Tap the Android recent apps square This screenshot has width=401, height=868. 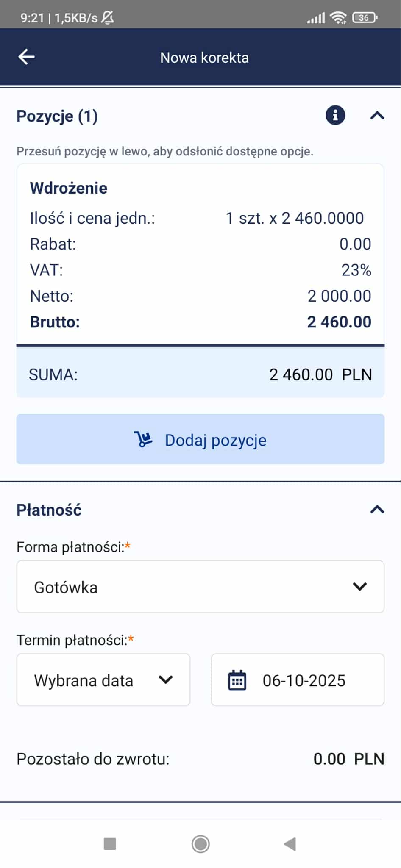[110, 844]
